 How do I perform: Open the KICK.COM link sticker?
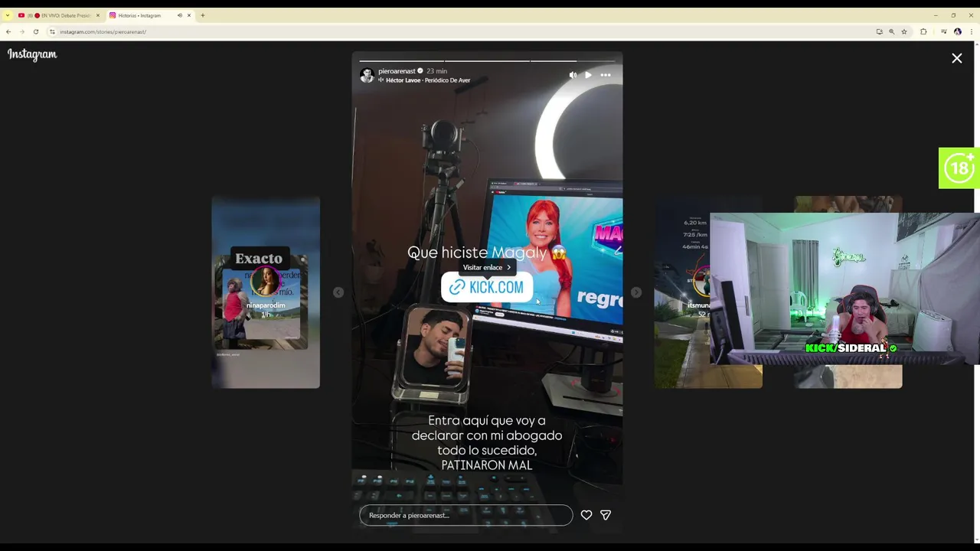click(487, 287)
